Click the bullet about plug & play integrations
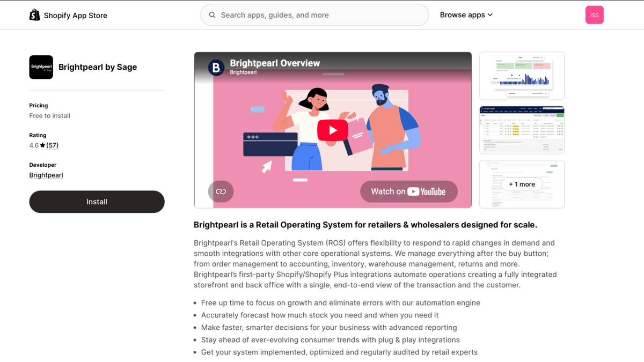644x362 pixels. pos(331,340)
